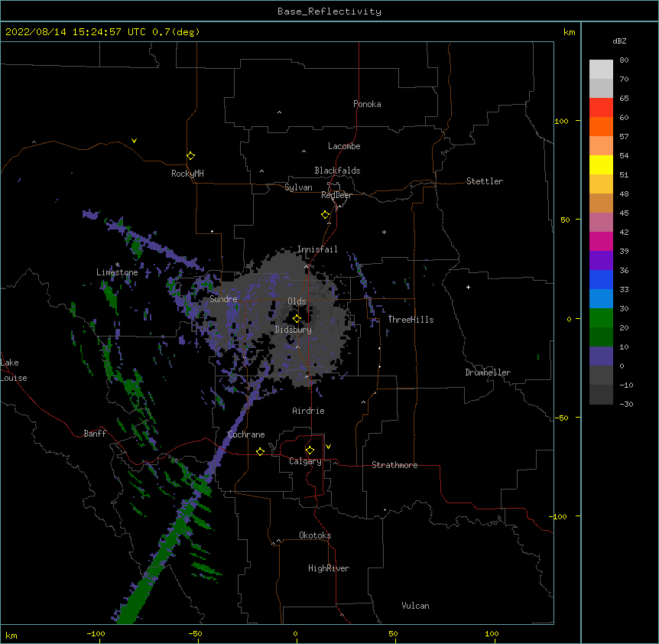Click the Cochrane town label
Image resolution: width=659 pixels, height=644 pixels.
tap(246, 434)
